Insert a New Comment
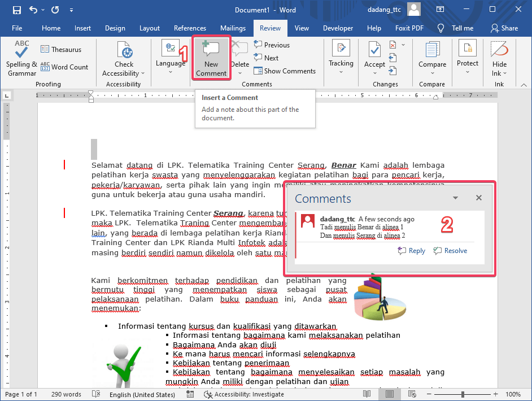 tap(211, 57)
